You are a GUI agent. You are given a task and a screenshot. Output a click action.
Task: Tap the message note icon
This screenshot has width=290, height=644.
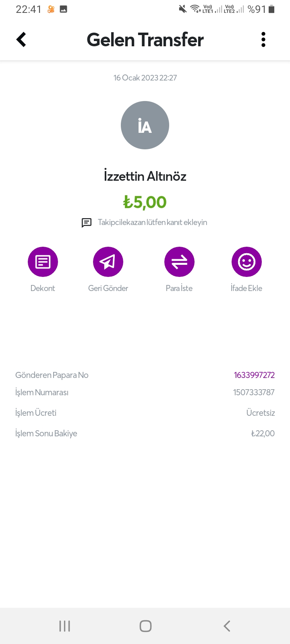(87, 223)
